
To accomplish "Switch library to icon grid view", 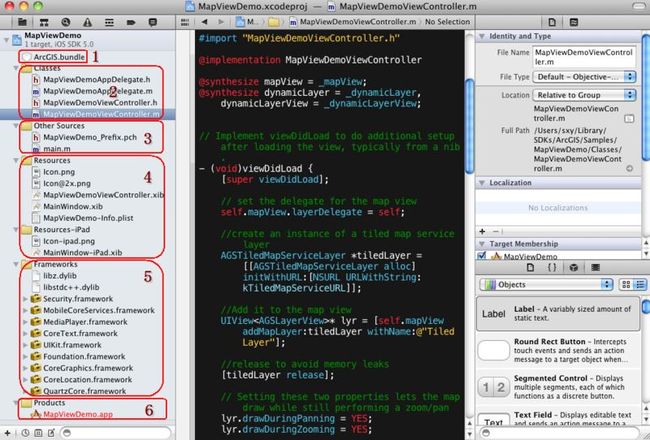I will (x=626, y=284).
